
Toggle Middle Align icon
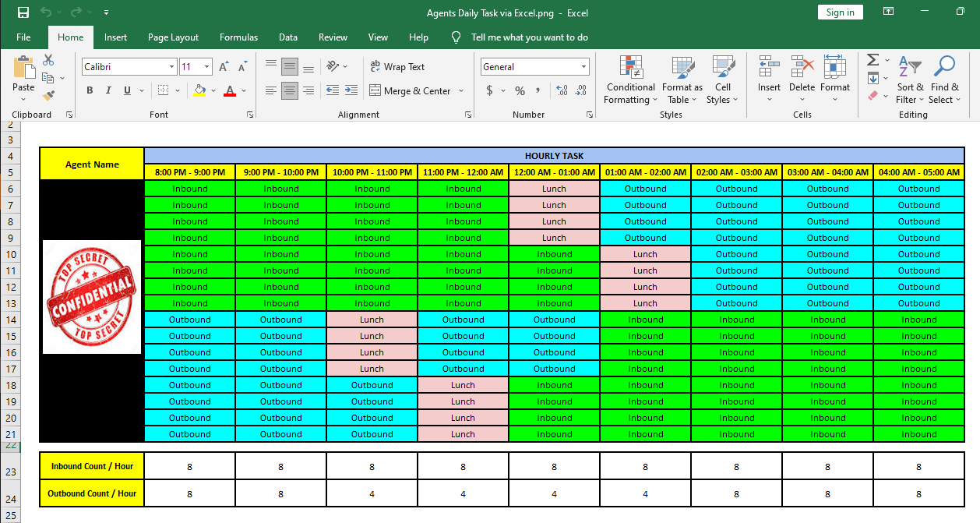pyautogui.click(x=289, y=66)
